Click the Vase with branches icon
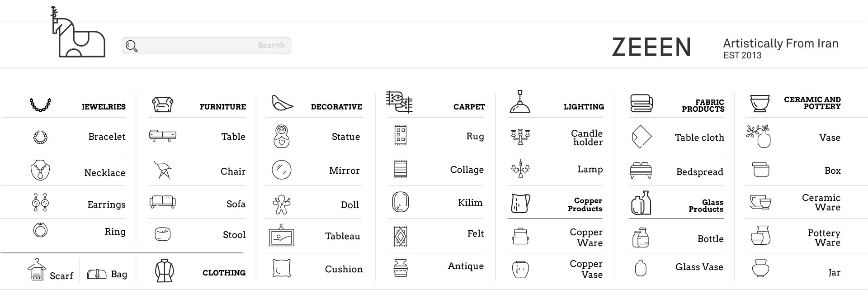 [x=759, y=136]
